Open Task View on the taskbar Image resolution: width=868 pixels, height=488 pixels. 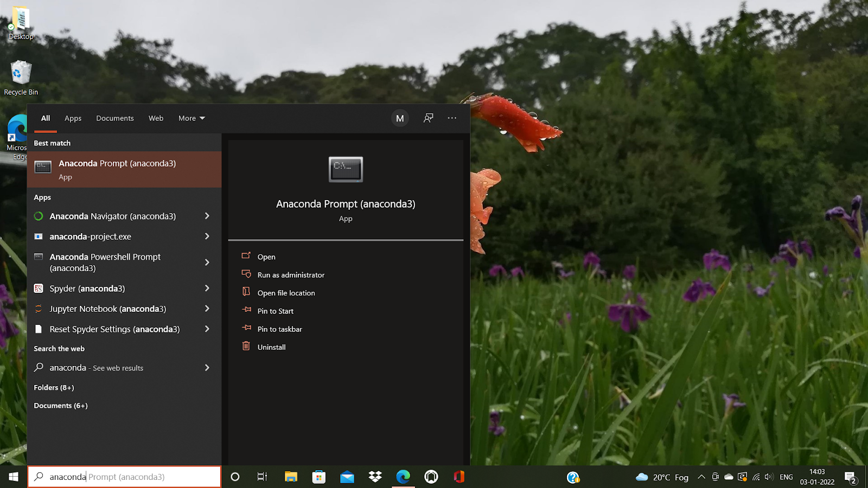(x=263, y=477)
